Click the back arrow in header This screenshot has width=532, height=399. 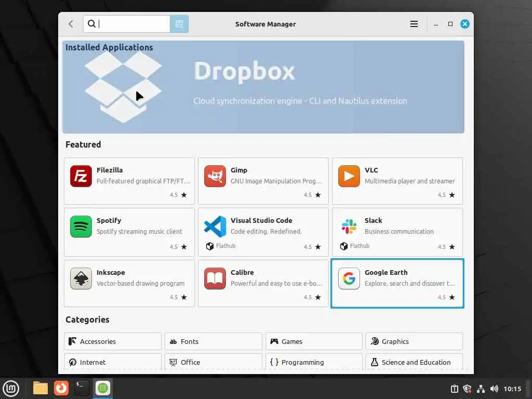(71, 24)
